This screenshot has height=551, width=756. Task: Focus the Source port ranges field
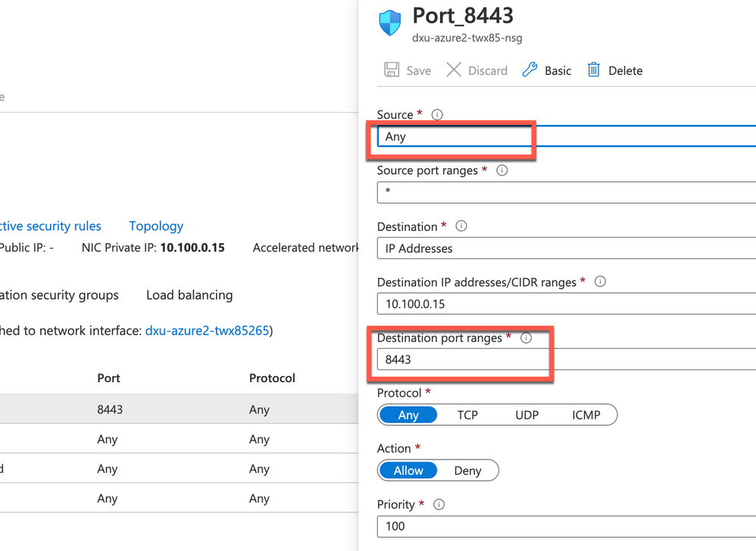click(x=567, y=193)
